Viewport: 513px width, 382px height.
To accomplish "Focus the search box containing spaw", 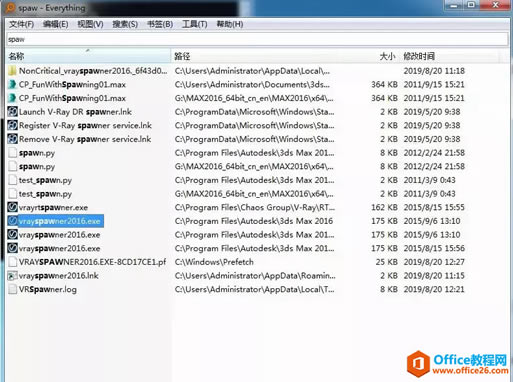I will (x=257, y=39).
